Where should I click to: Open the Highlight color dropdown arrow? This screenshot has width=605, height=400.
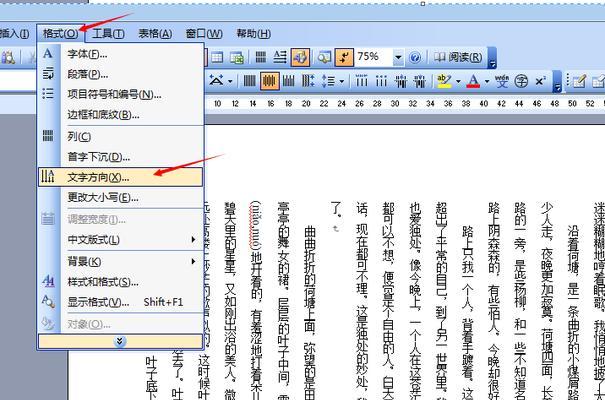[458, 81]
